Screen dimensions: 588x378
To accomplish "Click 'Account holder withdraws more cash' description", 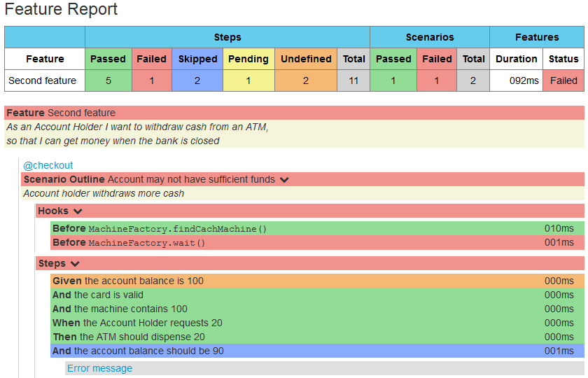I will [x=104, y=193].
